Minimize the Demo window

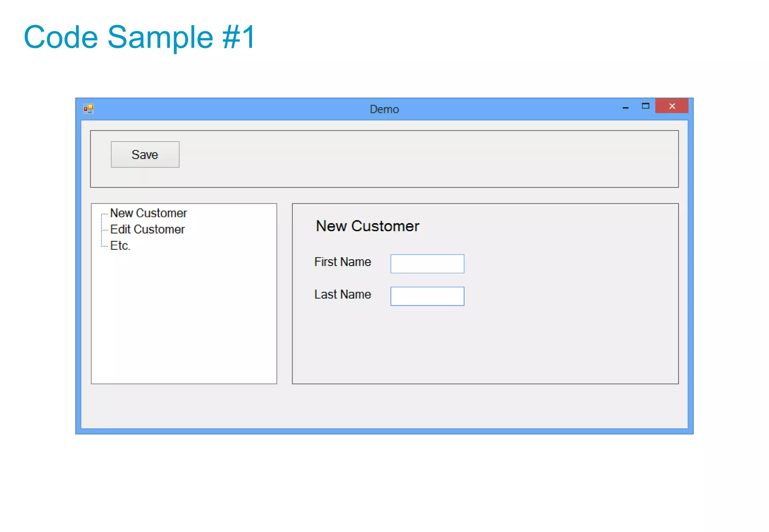click(626, 107)
